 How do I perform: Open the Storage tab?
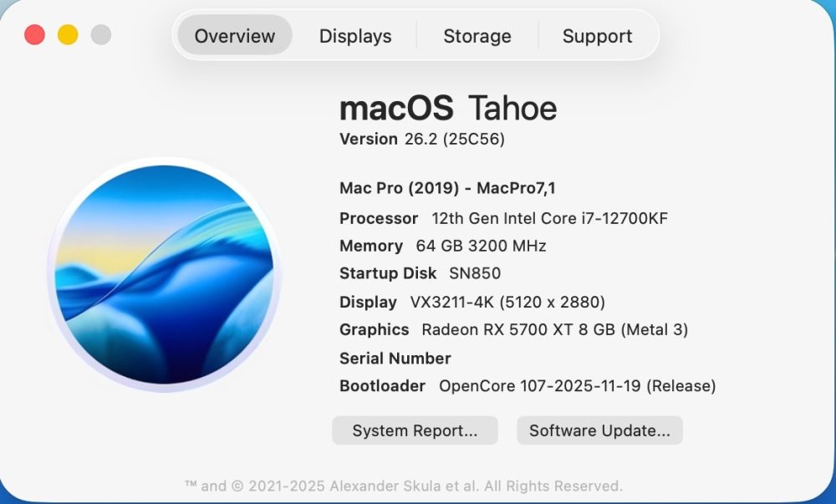pyautogui.click(x=477, y=36)
